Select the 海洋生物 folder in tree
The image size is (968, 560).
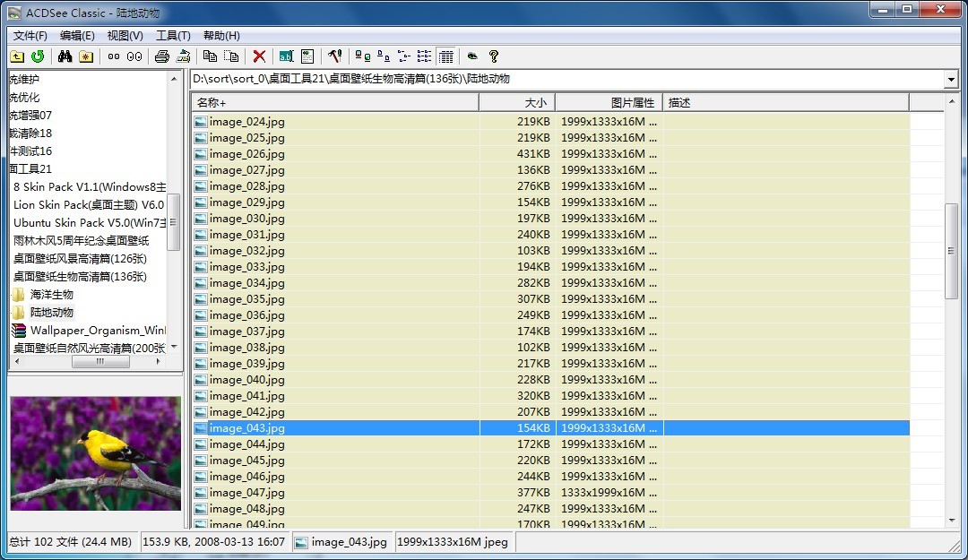pyautogui.click(x=51, y=295)
